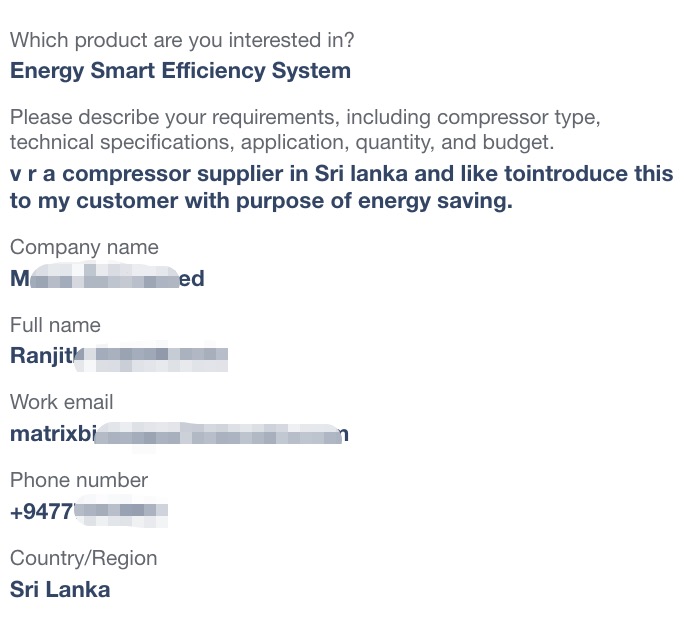Click the requirements description prompt text
This screenshot has width=684, height=640.
pyautogui.click(x=305, y=130)
